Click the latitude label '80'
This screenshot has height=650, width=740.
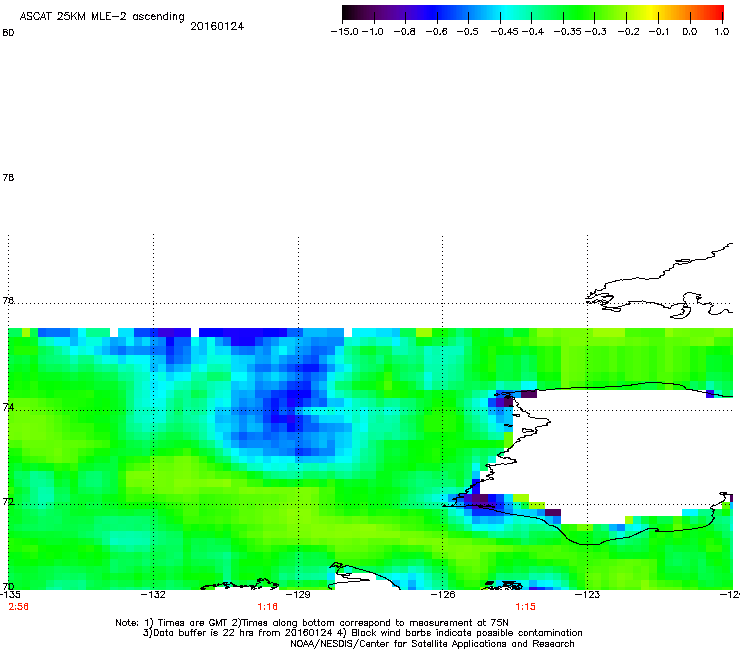click(x=8, y=33)
